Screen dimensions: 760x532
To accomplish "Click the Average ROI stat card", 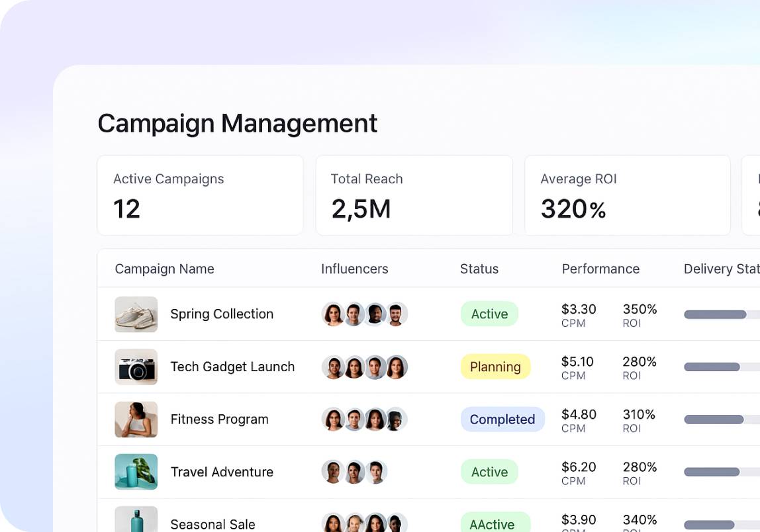I will [627, 195].
